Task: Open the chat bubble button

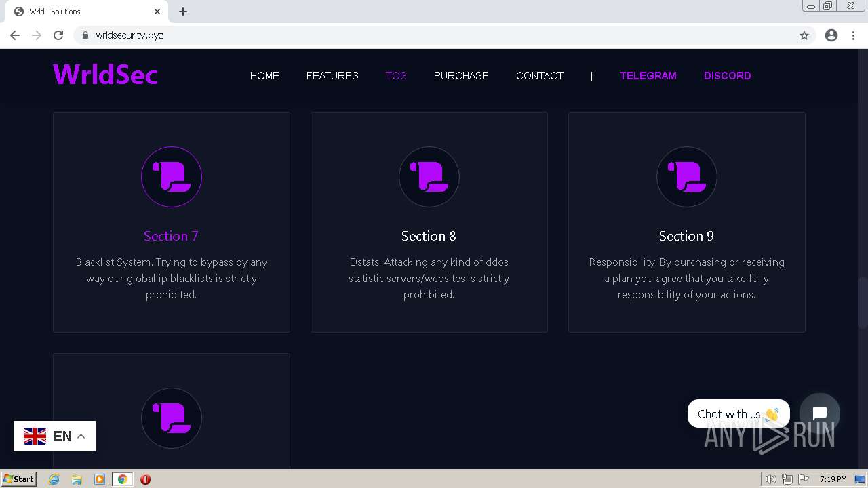Action: point(820,413)
